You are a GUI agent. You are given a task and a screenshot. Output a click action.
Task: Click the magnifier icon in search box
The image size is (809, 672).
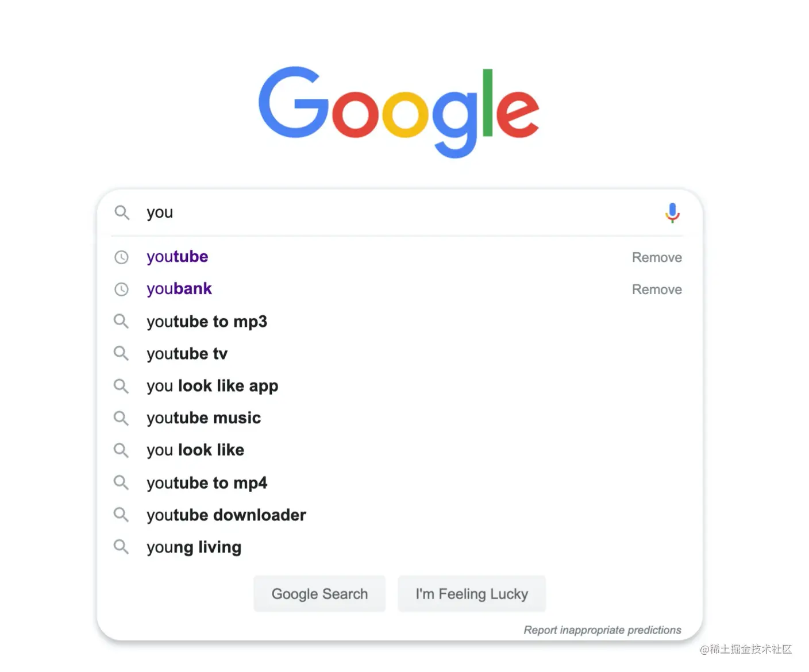122,213
